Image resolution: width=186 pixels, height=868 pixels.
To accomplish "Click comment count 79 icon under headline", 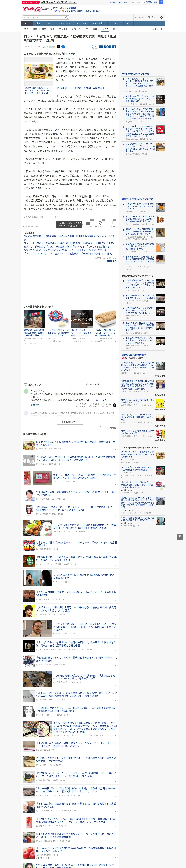I will (x=45, y=47).
